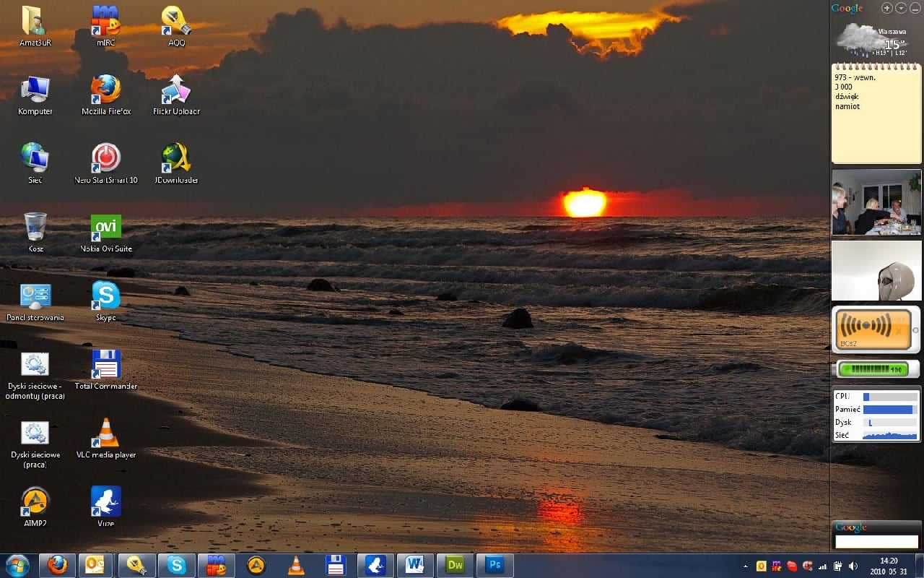
Task: Open Dreamweaver (Dw) from the taskbar
Action: tap(455, 565)
